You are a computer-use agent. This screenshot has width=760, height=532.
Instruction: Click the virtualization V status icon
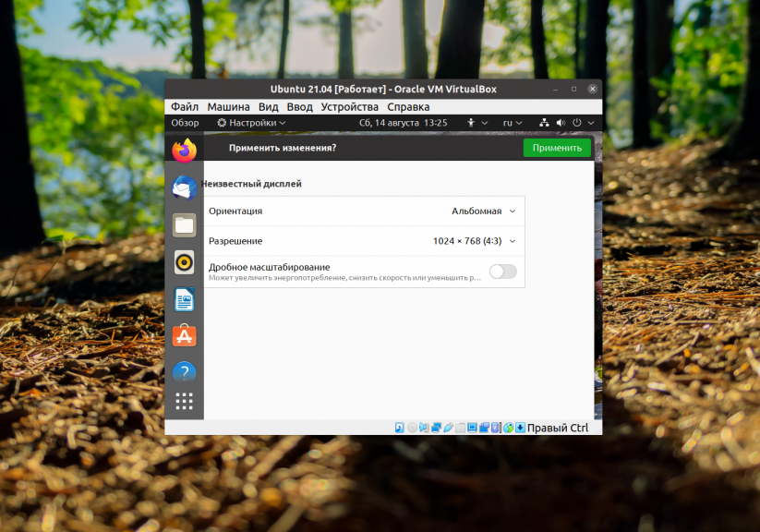click(x=495, y=428)
